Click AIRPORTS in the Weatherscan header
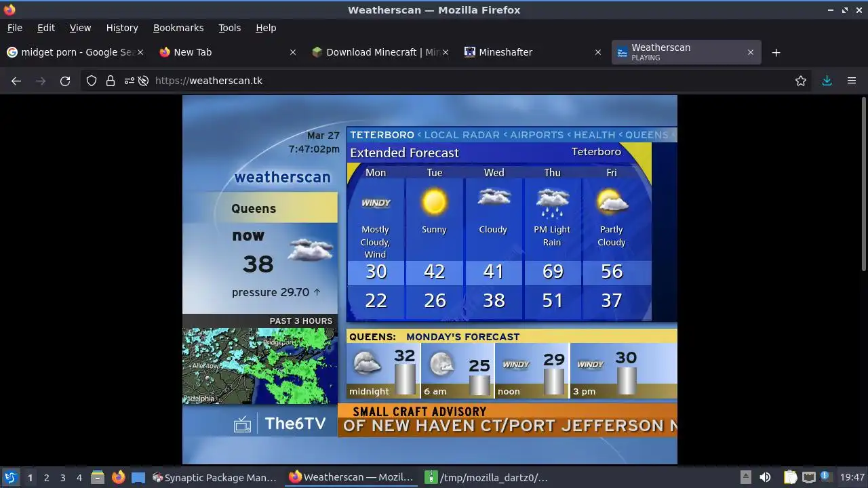 (536, 135)
